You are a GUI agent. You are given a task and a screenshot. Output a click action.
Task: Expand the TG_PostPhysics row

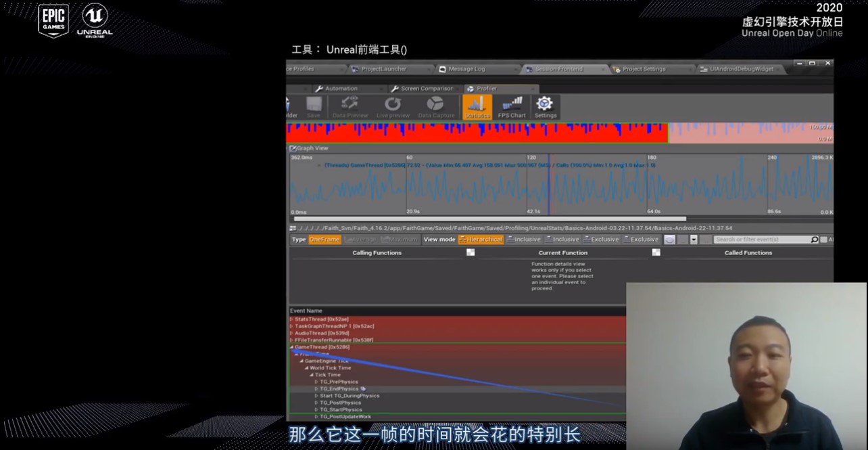(316, 403)
